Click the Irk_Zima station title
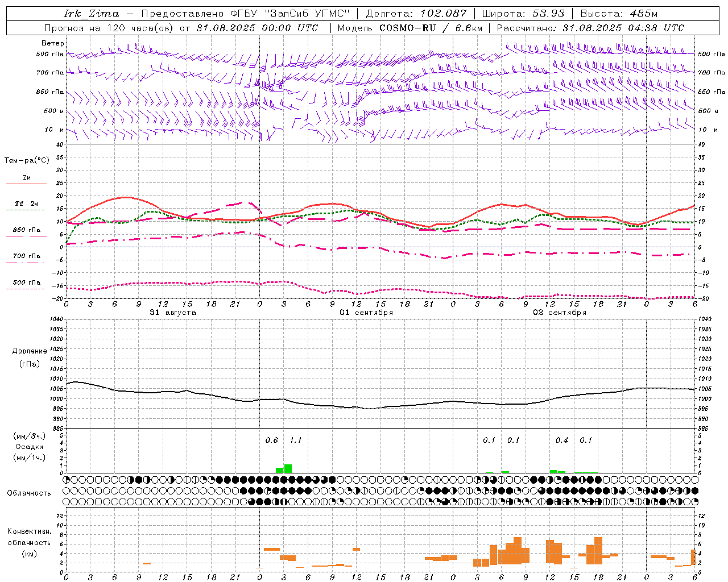The width and height of the screenshot is (728, 582). tap(92, 14)
